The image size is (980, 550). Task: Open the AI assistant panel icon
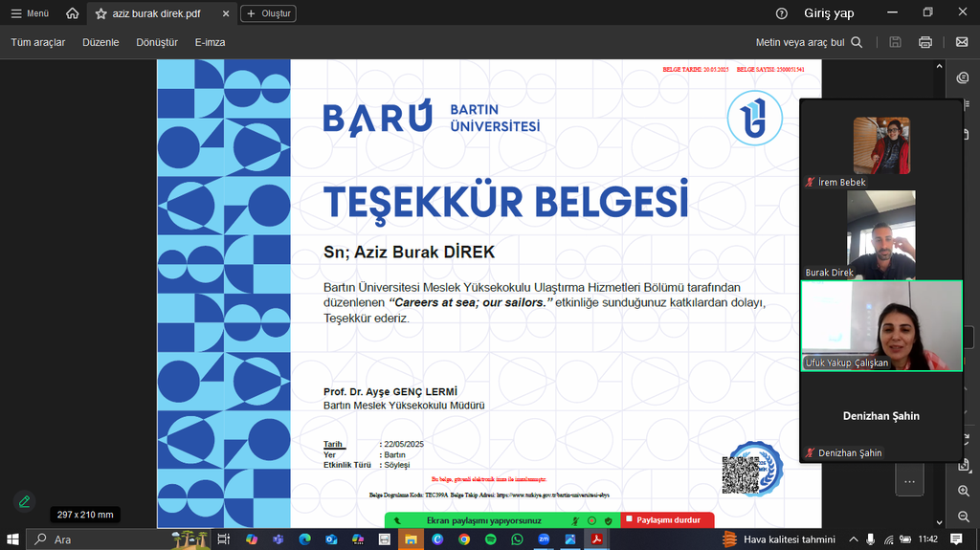tap(963, 77)
